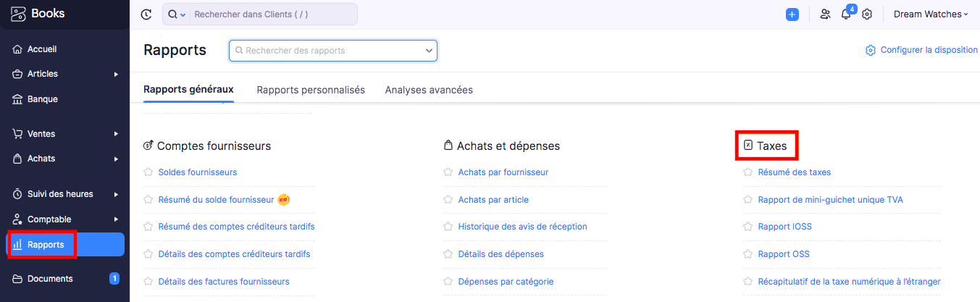This screenshot has height=302, width=980.
Task: Open the settings gear icon in header
Action: (x=867, y=14)
